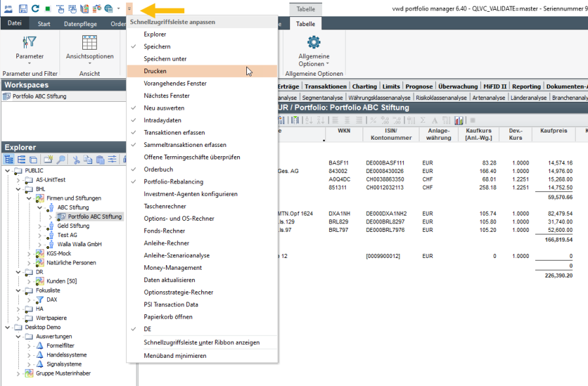Click the Kaufpreis column header
Viewport: 588px width, 386px height.
point(553,131)
